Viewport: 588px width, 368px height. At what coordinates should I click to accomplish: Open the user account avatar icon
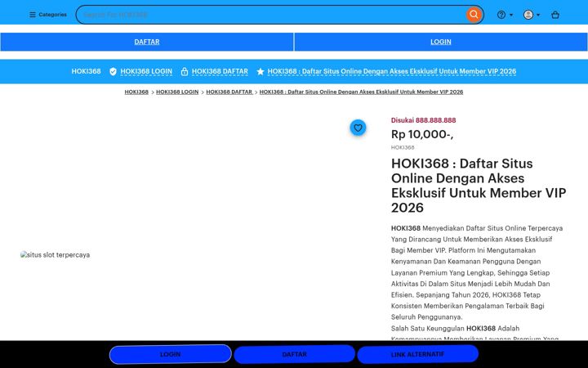(528, 15)
